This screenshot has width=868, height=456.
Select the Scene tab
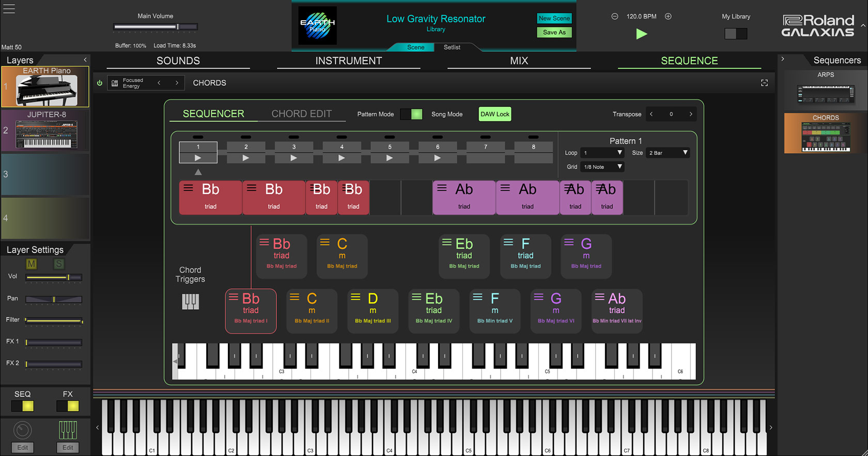(x=415, y=47)
